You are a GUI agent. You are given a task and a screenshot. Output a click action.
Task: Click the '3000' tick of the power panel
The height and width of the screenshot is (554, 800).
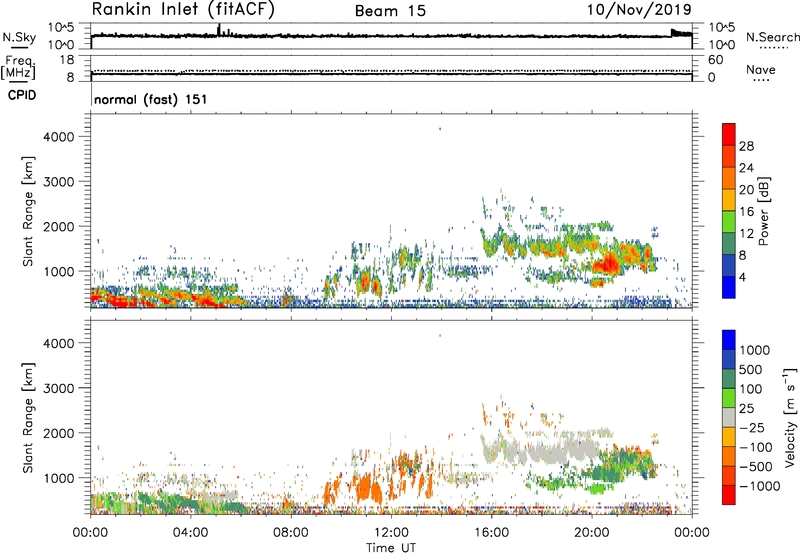58,182
